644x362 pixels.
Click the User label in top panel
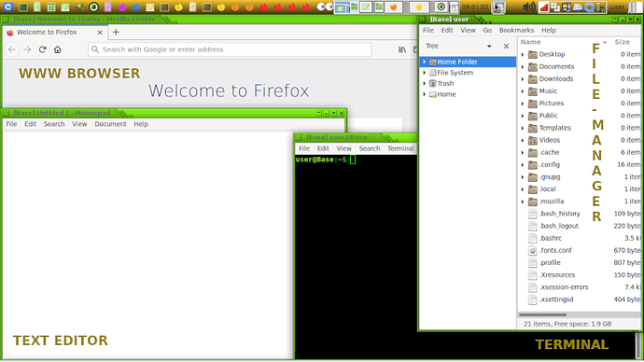[617, 7]
